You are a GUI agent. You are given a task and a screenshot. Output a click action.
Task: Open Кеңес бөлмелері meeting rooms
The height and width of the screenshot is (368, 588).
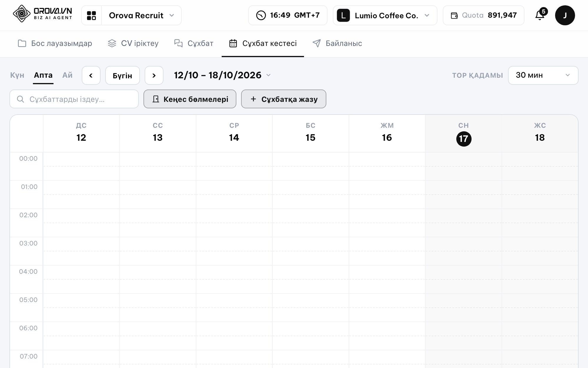click(x=190, y=99)
